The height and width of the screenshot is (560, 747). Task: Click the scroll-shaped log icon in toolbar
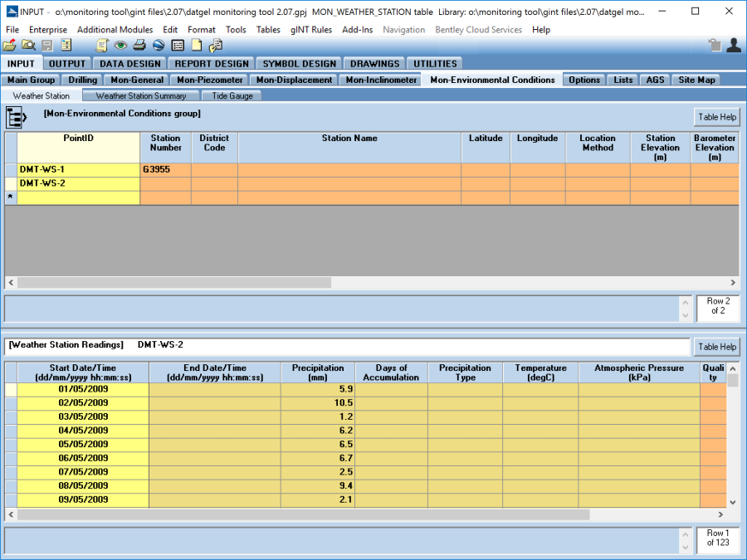[x=102, y=46]
